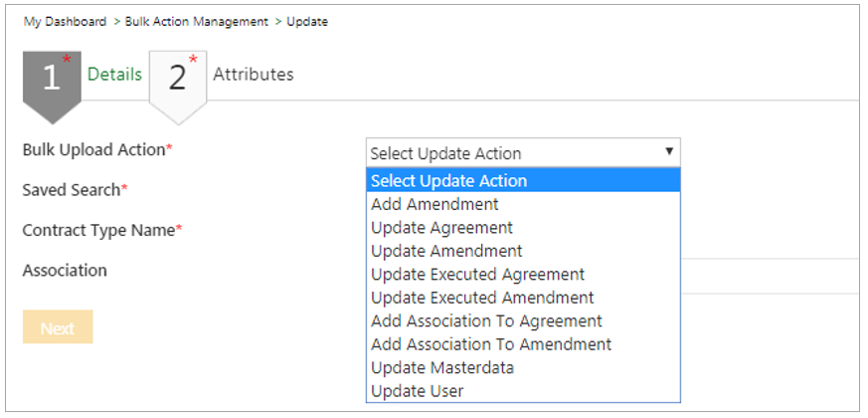Image resolution: width=868 pixels, height=418 pixels.
Task: Select 'Add Amendment' from the list
Action: click(x=434, y=204)
